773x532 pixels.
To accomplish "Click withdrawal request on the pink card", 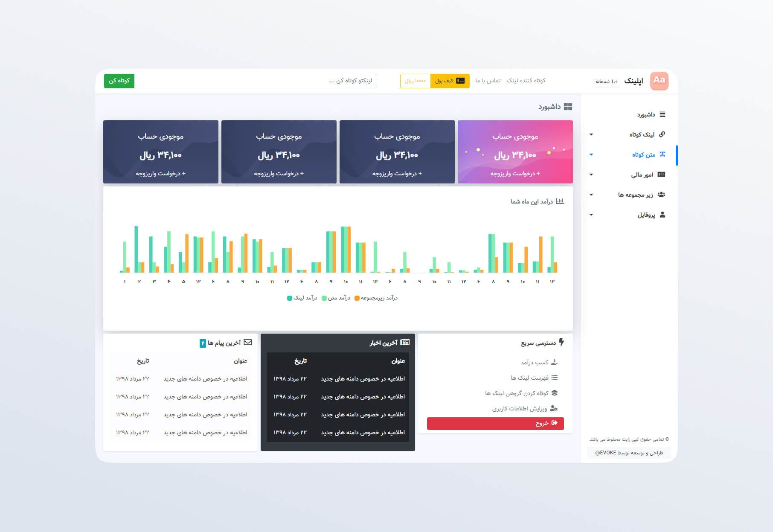I will pos(515,174).
